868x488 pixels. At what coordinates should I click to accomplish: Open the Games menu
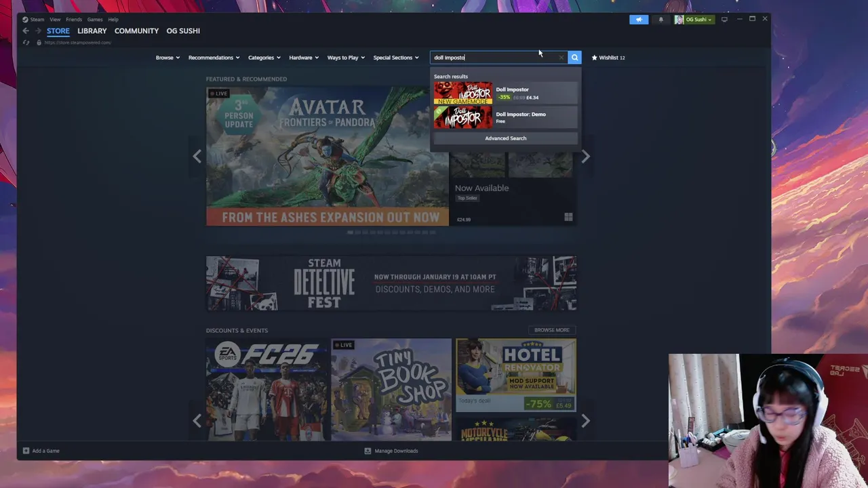95,20
